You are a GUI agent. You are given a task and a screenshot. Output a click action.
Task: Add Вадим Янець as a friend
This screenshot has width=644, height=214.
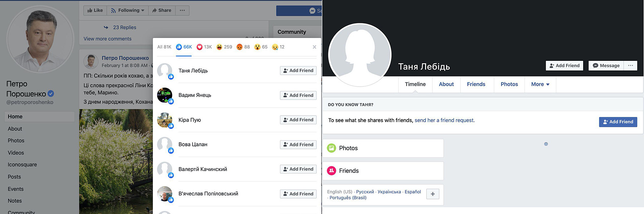(298, 95)
